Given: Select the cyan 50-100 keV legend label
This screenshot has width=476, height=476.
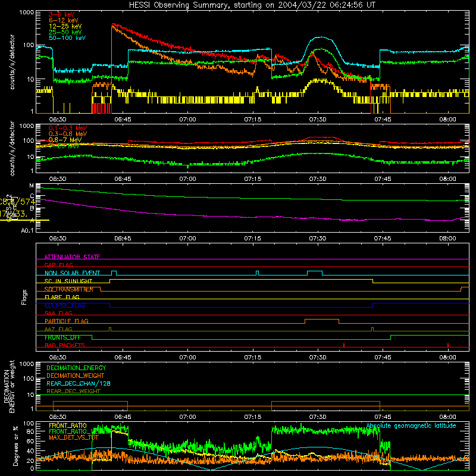Looking at the screenshot, I should coord(67,38).
